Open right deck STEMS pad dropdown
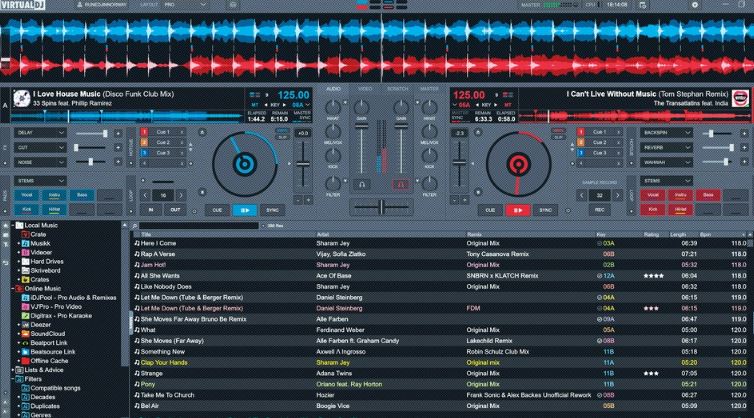754x418 pixels. tap(666, 180)
